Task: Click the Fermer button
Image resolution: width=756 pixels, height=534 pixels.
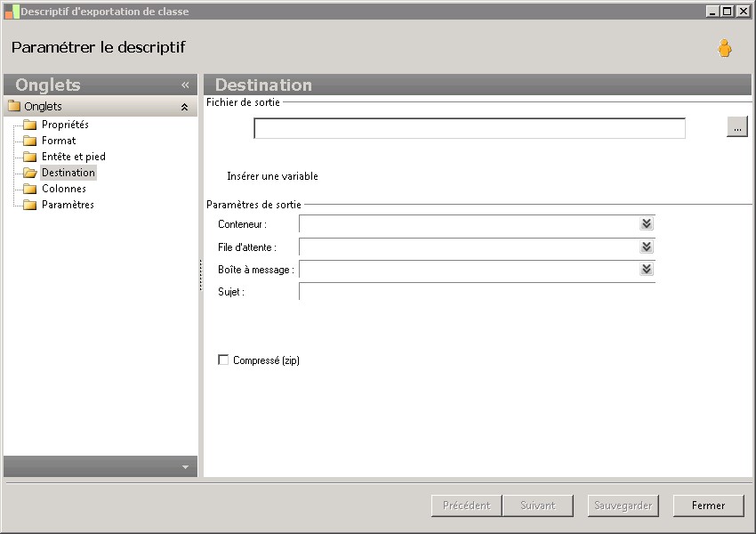Action: tap(708, 506)
